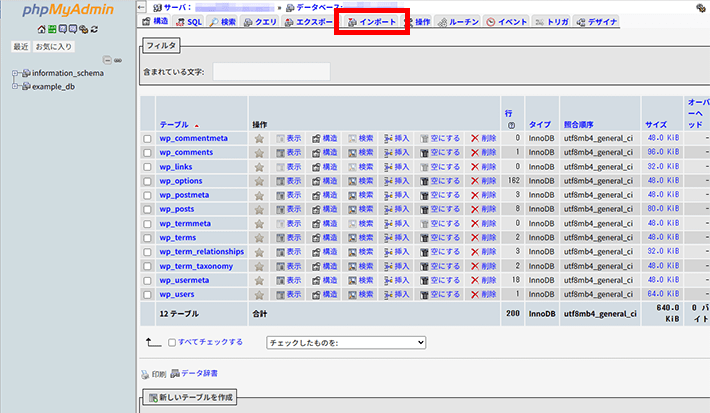This screenshot has height=413, width=710.
Task: Click the green log out icon in sidebar
Action: (52, 29)
